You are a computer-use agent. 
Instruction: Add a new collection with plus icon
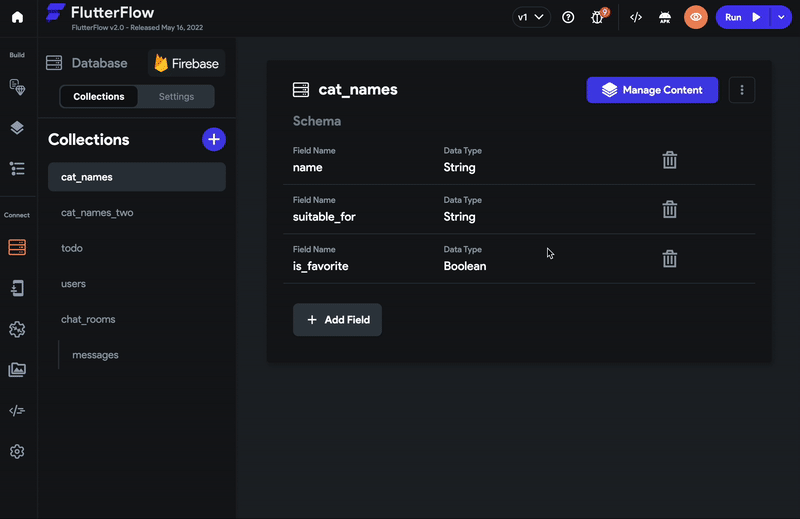(214, 139)
